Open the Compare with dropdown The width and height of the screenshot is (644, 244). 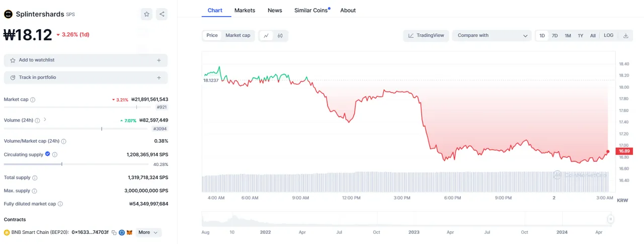coord(492,36)
